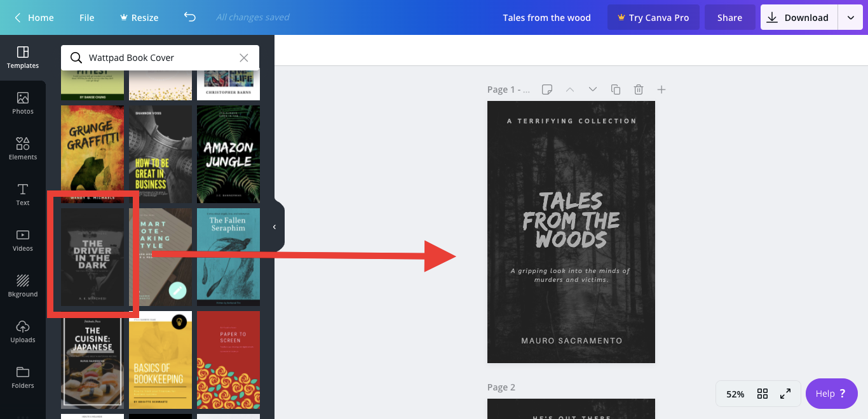The height and width of the screenshot is (419, 868).
Task: Enter fullscreen presentation mode
Action: click(x=785, y=394)
